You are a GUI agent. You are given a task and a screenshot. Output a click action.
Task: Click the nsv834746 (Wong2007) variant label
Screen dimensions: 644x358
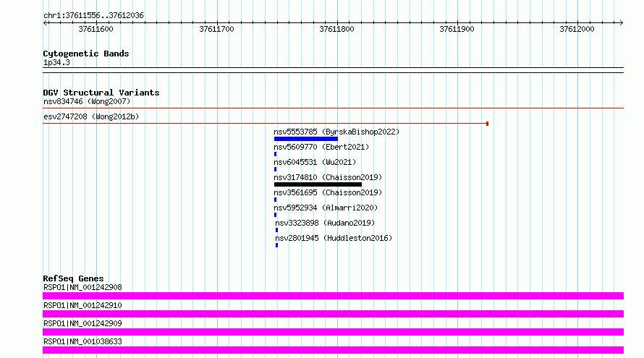(87, 101)
